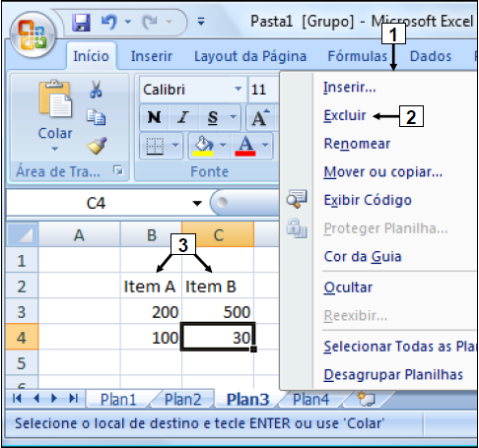
Task: Select row 4 header
Action: click(x=22, y=337)
